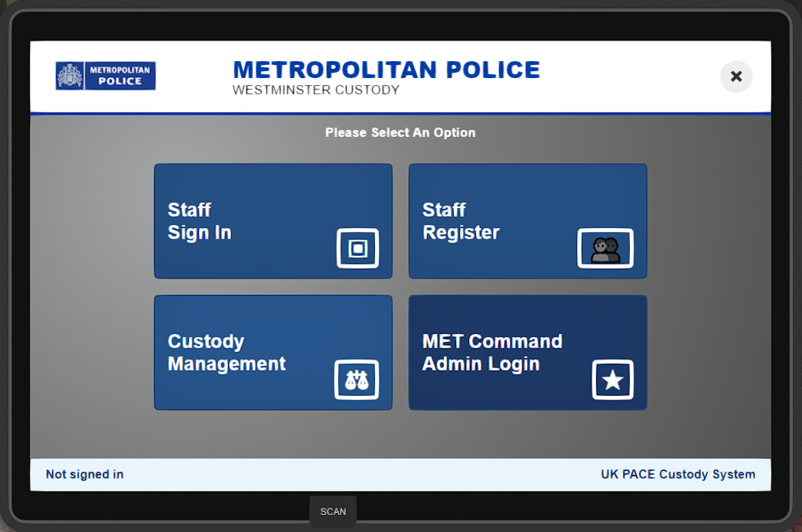Image resolution: width=802 pixels, height=532 pixels.
Task: Open MET Command Admin Login tile
Action: pyautogui.click(x=528, y=352)
